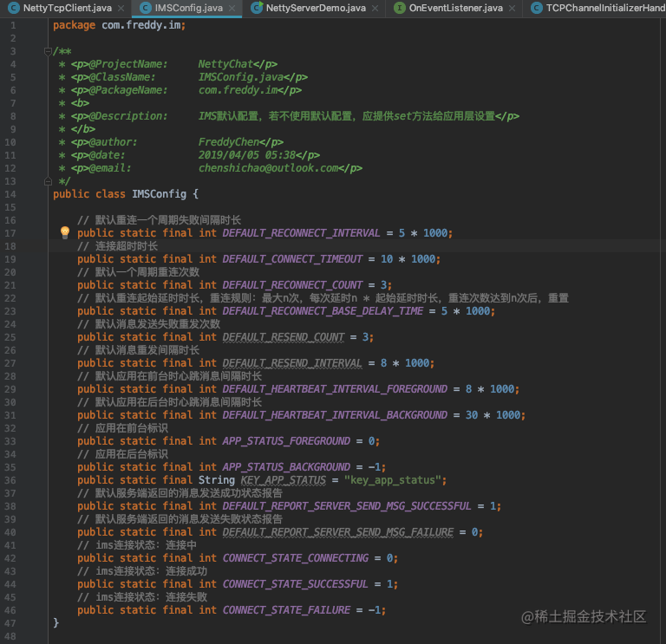Close the NettyServerDemo.java tab
The height and width of the screenshot is (644, 666).
click(375, 8)
